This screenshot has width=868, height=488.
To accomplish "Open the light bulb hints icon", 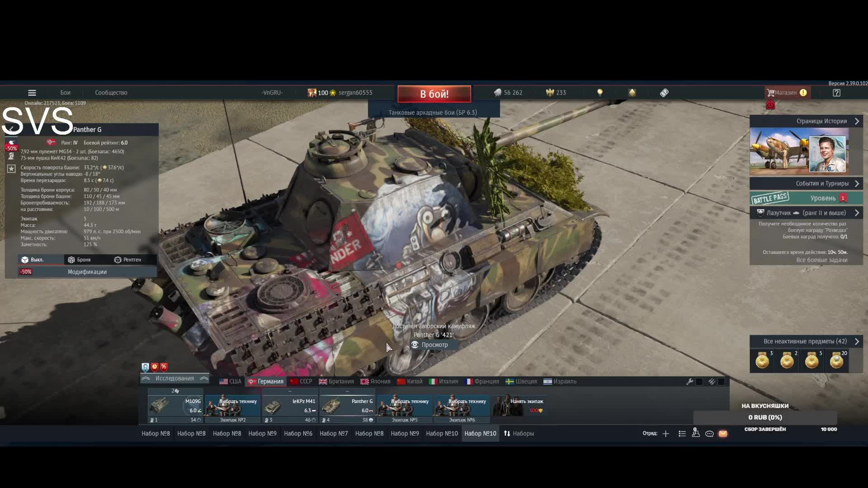I will tap(600, 93).
